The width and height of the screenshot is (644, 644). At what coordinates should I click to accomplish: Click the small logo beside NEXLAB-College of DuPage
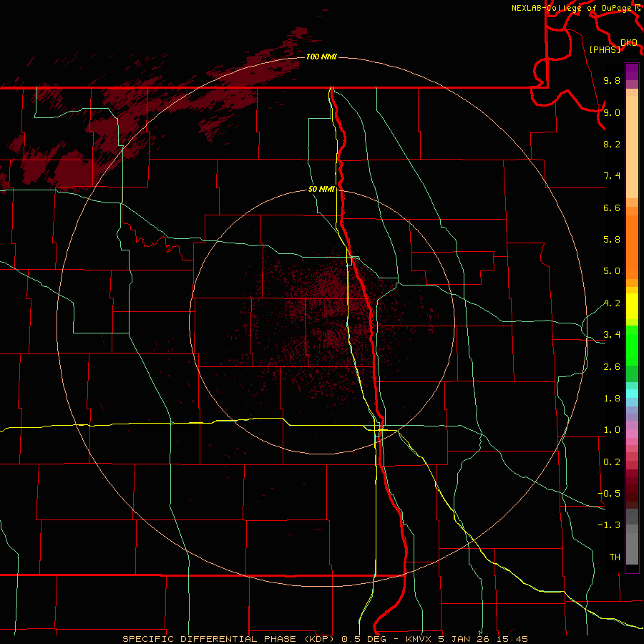pyautogui.click(x=638, y=8)
